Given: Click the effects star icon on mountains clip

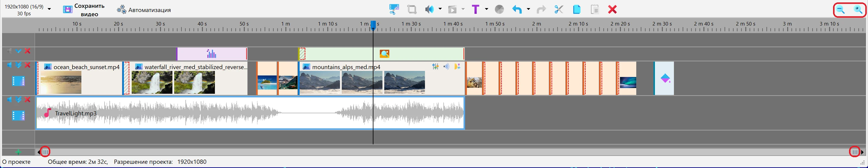Looking at the screenshot, I should (457, 66).
